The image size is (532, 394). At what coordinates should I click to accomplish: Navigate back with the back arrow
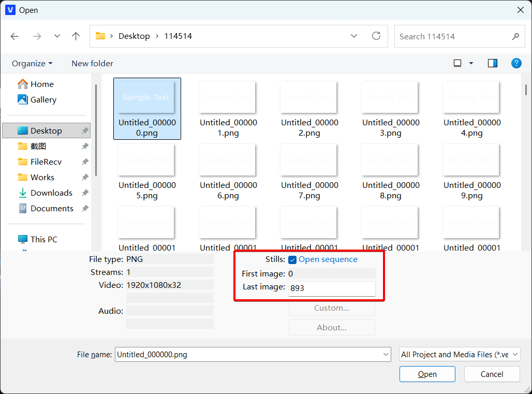pyautogui.click(x=14, y=36)
